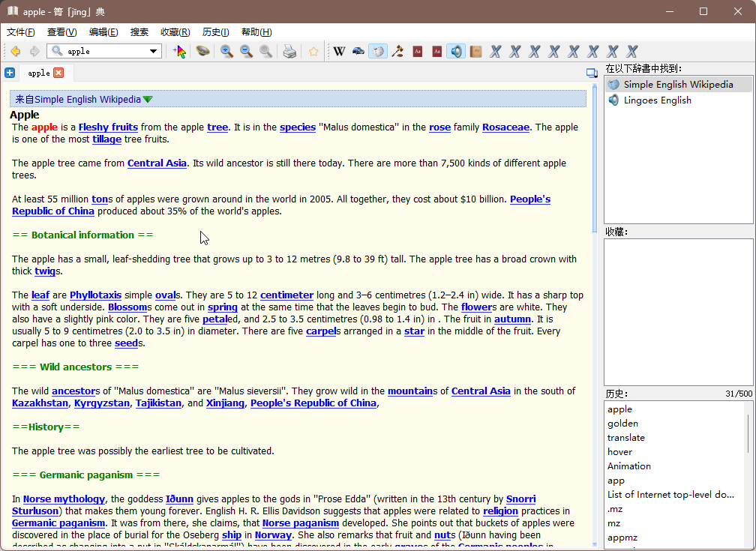Follow the tillage link
The width and height of the screenshot is (756, 551).
pos(107,139)
